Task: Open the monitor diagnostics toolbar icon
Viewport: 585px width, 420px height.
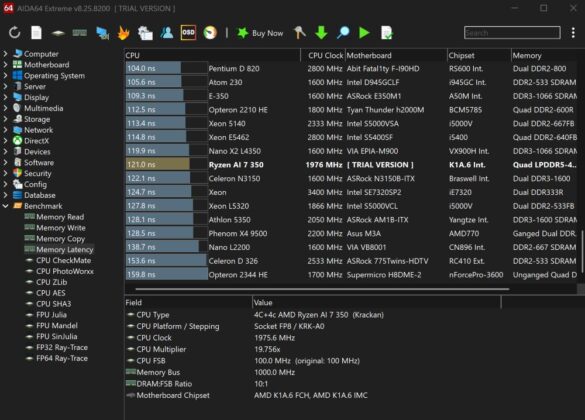Action: click(x=102, y=33)
